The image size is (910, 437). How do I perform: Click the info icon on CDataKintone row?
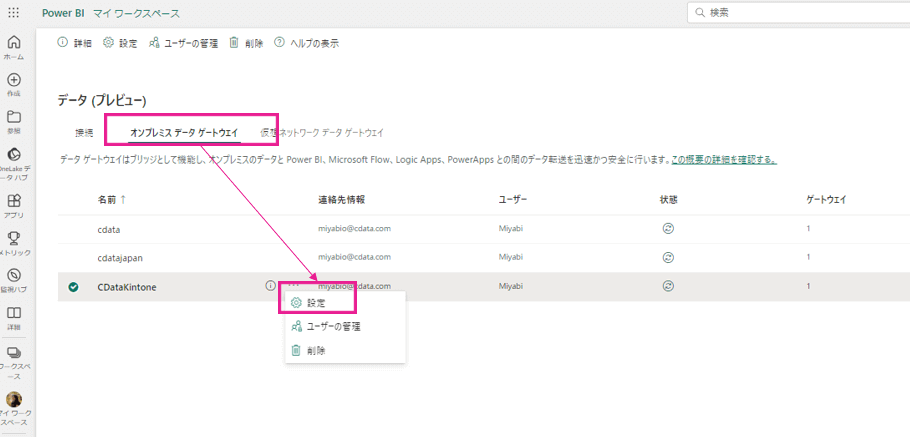[270, 286]
